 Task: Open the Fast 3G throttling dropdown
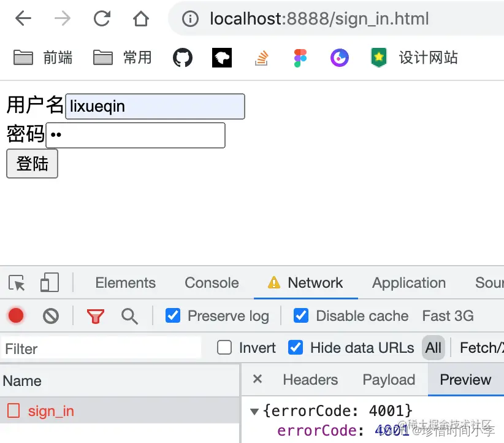448,315
